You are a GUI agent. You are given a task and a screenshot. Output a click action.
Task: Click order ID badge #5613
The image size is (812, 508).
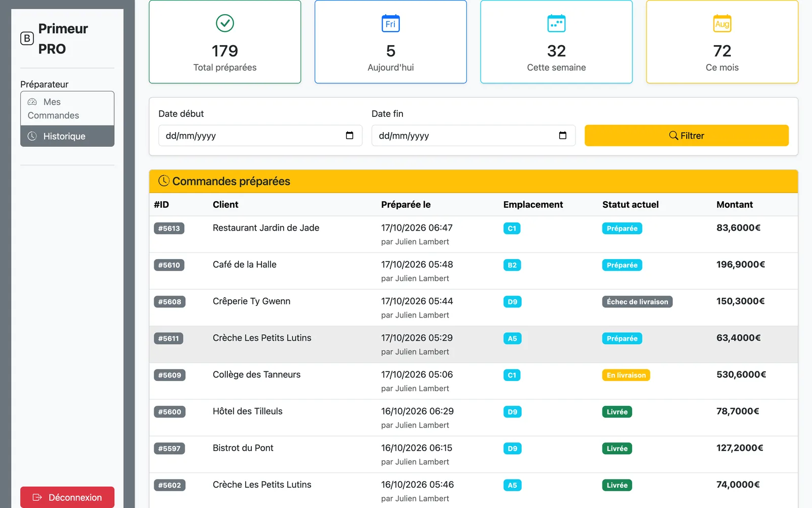[x=169, y=229]
